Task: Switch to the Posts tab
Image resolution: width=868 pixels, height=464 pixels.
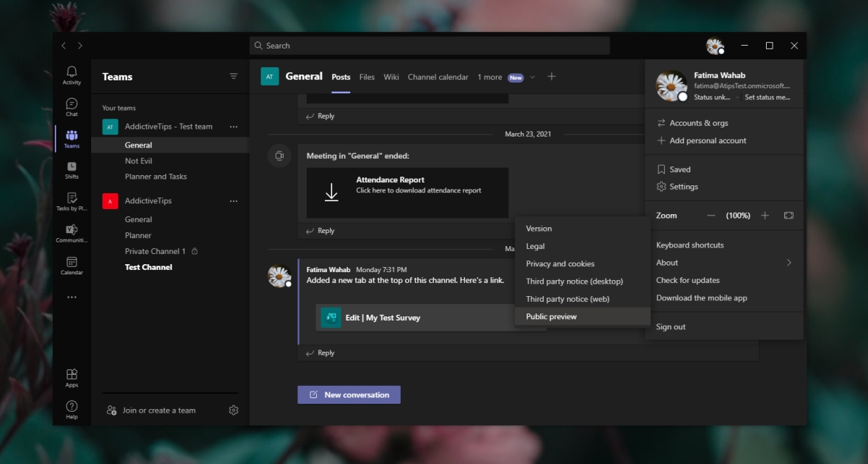Action: coord(341,77)
